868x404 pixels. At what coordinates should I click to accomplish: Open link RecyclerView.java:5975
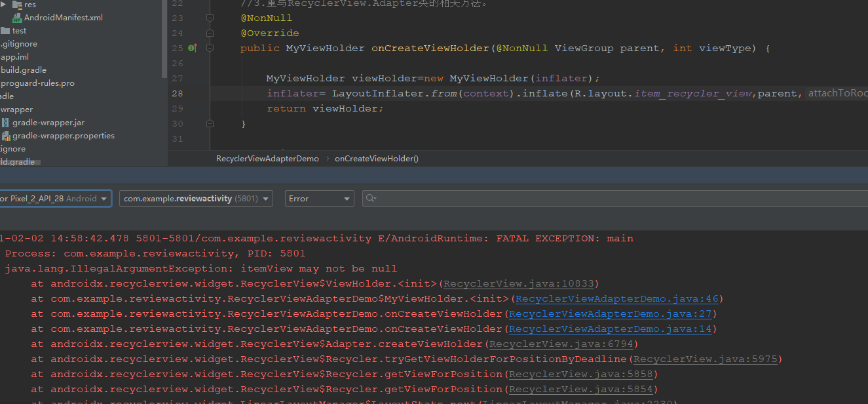(x=706, y=359)
